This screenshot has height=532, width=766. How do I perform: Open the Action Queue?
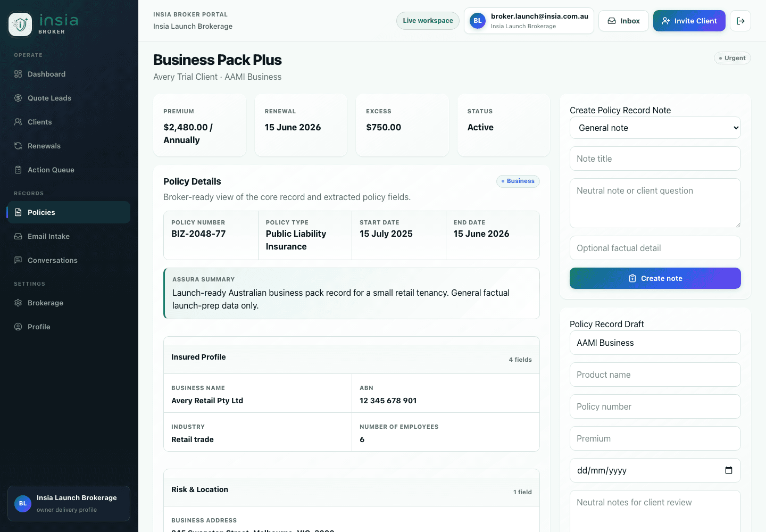tap(69, 170)
